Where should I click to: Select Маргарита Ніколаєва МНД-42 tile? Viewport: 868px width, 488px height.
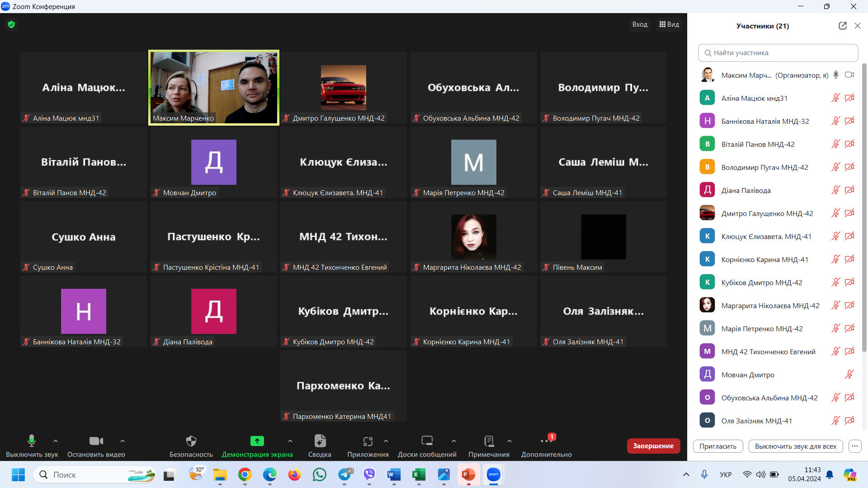click(473, 237)
